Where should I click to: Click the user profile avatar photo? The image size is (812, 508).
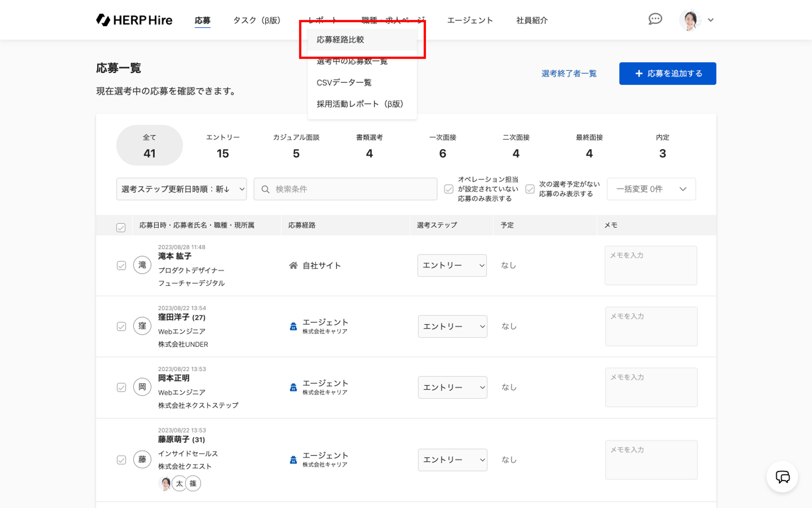click(690, 20)
